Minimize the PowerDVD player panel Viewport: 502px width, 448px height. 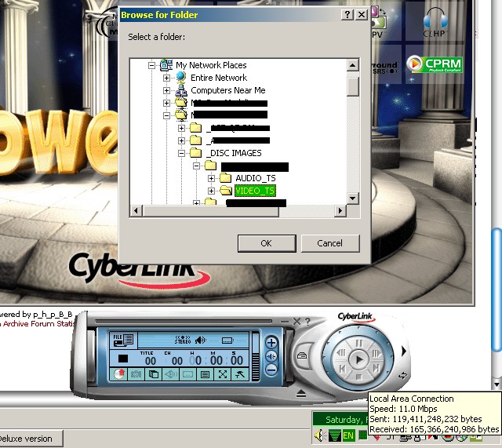coord(285,322)
